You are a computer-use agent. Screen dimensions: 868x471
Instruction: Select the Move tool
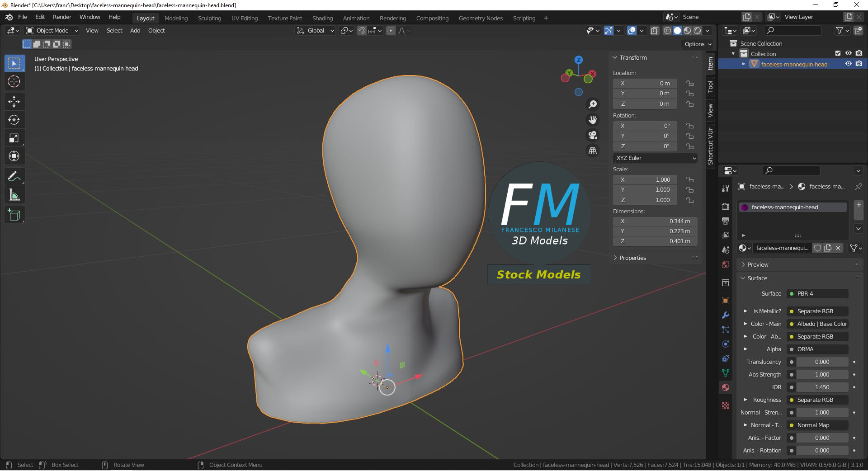14,102
